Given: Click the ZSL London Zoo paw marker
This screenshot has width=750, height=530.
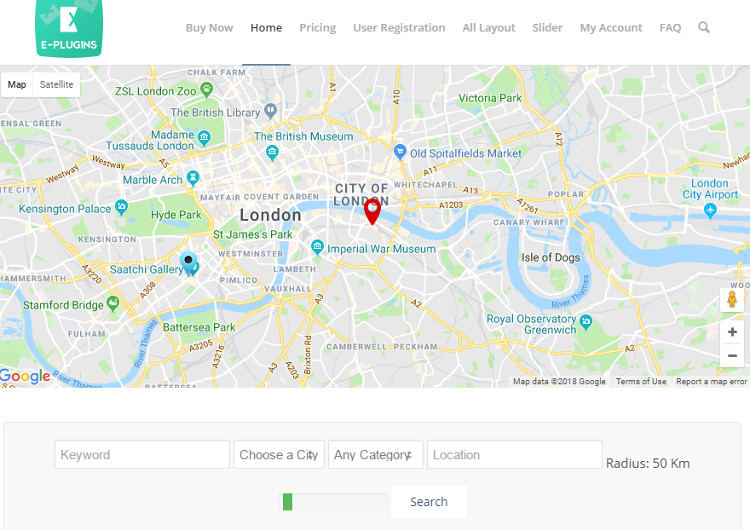Looking at the screenshot, I should click(x=207, y=89).
